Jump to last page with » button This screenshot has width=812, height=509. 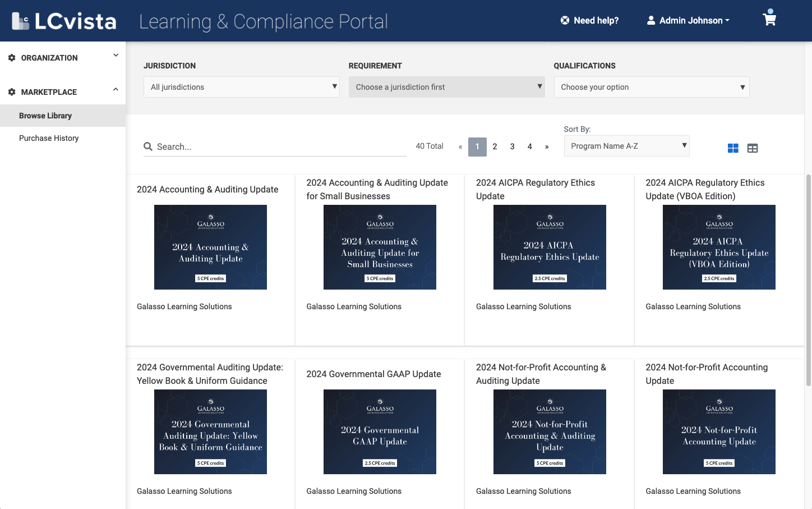(547, 146)
